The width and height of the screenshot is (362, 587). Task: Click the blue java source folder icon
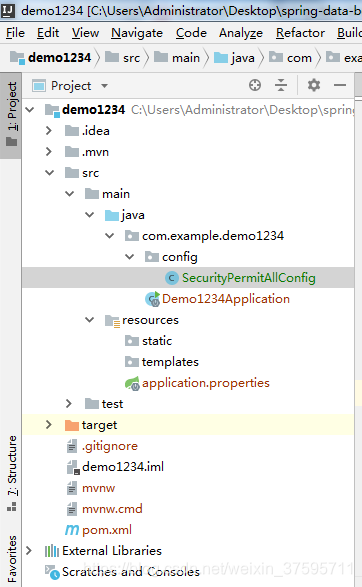pos(112,215)
